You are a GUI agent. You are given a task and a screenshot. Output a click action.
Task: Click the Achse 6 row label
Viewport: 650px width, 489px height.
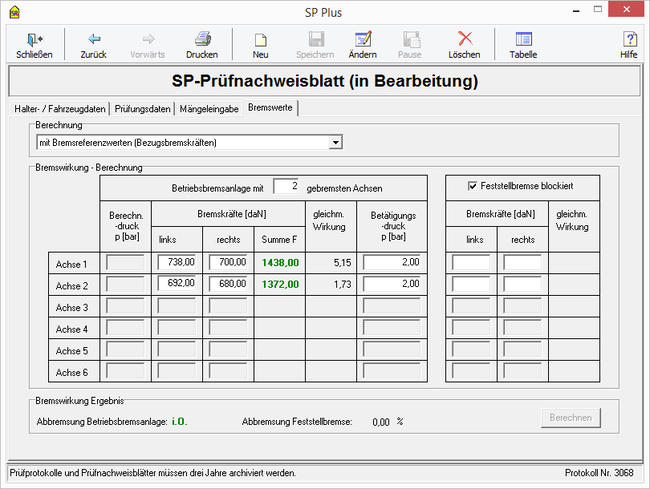[x=72, y=373]
